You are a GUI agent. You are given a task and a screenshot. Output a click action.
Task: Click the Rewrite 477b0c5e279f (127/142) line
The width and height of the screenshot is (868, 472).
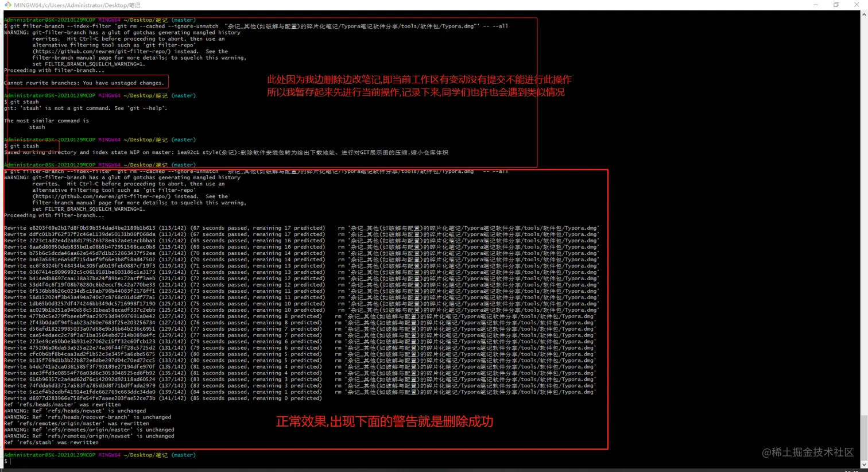click(x=300, y=316)
